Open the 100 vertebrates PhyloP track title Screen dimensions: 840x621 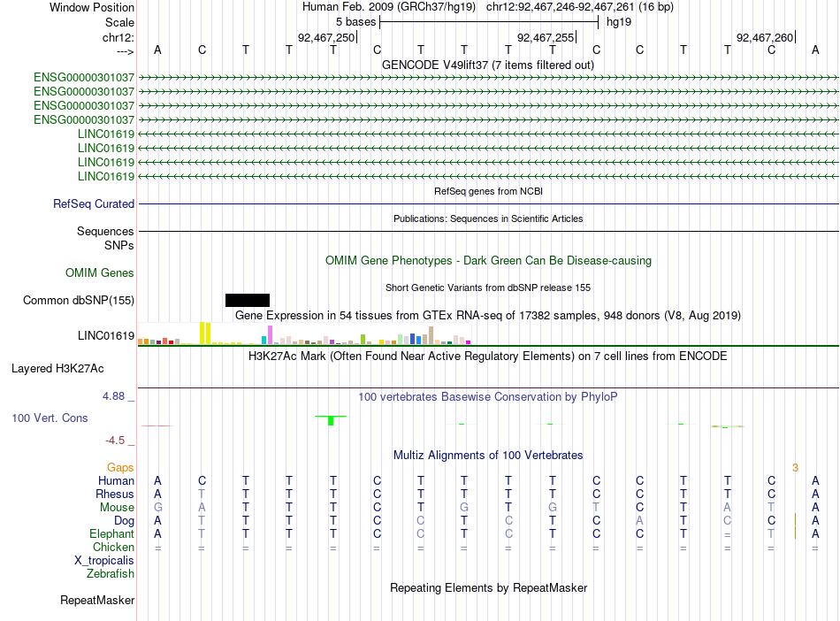(x=488, y=396)
